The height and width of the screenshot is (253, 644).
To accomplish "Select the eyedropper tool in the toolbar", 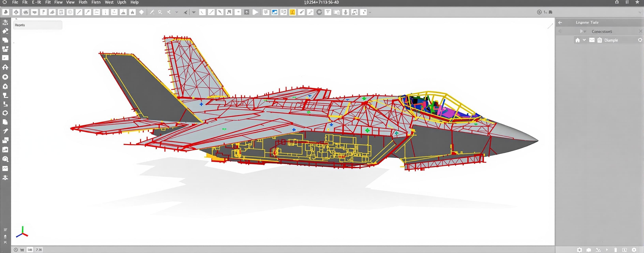I will pos(152,12).
